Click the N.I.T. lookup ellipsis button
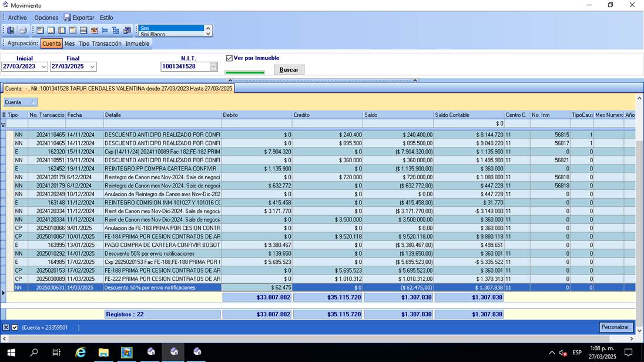The width and height of the screenshot is (644, 362). coord(213,67)
